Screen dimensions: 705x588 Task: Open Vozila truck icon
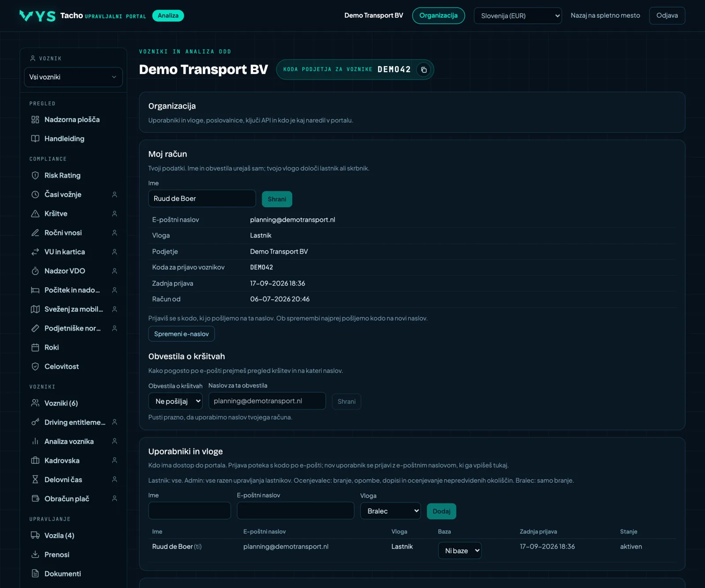click(x=35, y=536)
